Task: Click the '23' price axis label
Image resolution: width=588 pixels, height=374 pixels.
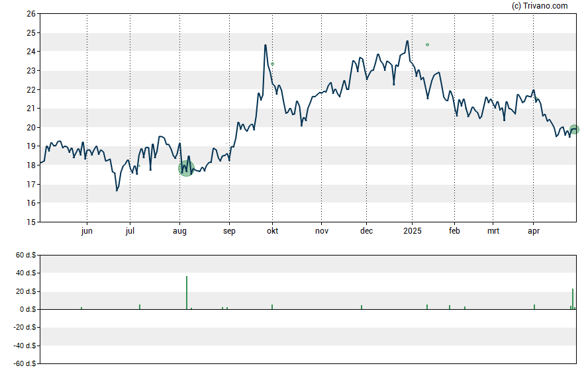Action: [31, 71]
